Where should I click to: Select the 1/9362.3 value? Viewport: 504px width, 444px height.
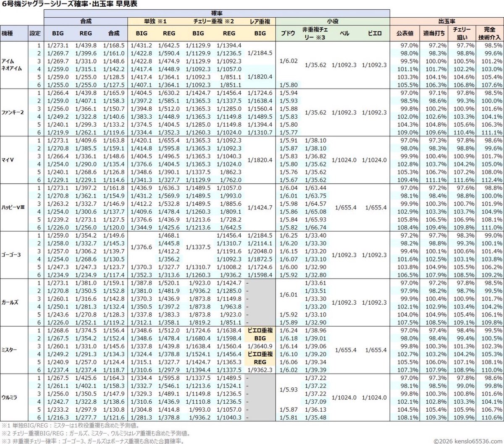260,370
